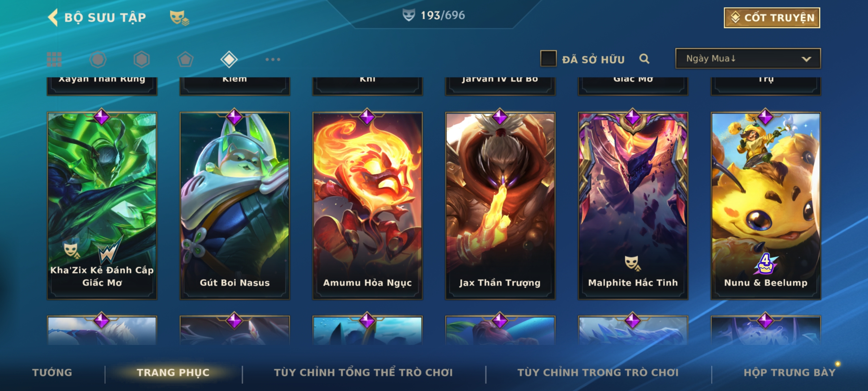Open the Cốt Truyện button

772,17
